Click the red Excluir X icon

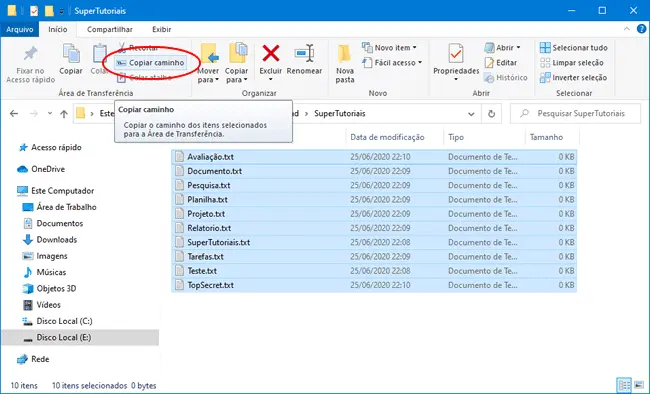pyautogui.click(x=271, y=54)
